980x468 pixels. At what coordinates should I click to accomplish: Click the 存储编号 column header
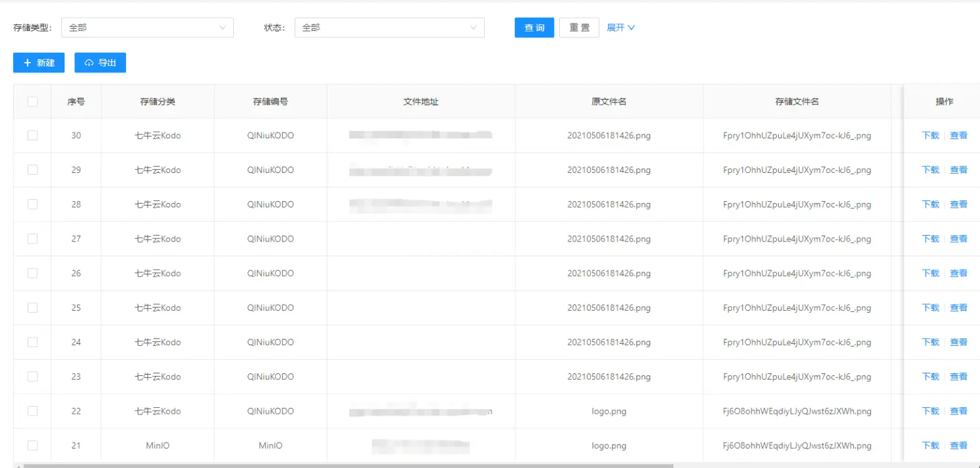tap(270, 101)
